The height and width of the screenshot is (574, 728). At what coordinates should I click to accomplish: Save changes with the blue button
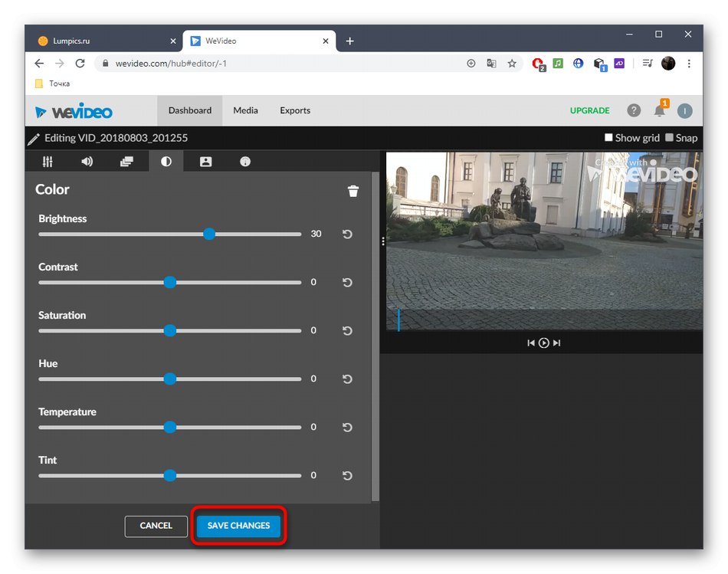(x=238, y=526)
